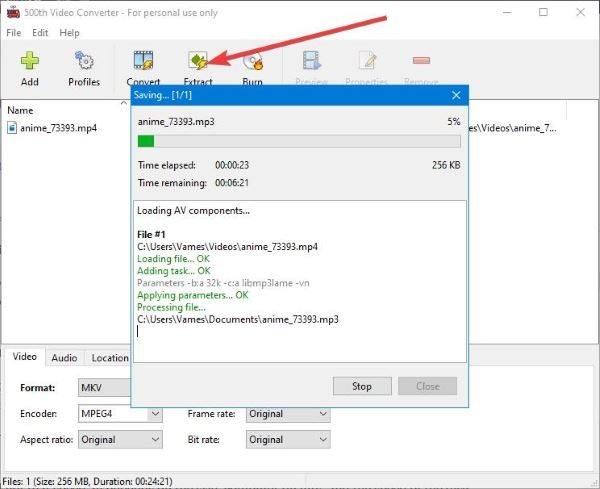Click the saving progress bar

point(299,141)
